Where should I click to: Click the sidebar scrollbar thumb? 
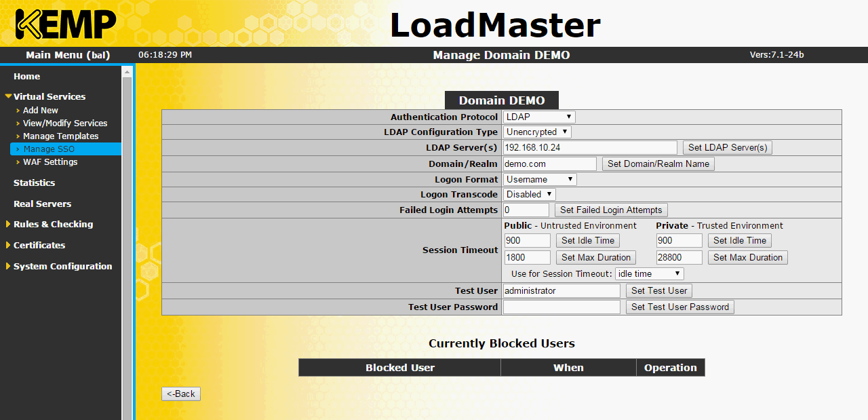click(x=127, y=248)
